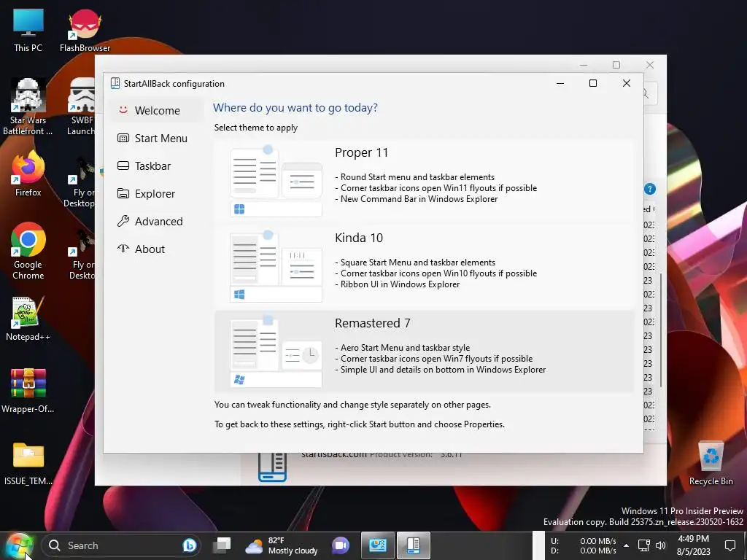Minimize the StartAllBack configuration window
The image size is (747, 560).
[560, 83]
